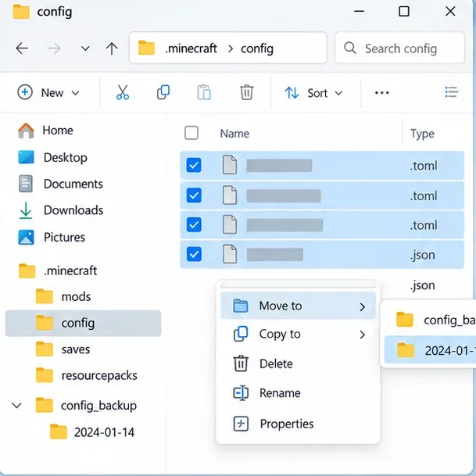Screen dimensions: 476x476
Task: Go up one folder level arrow
Action: coord(112,48)
